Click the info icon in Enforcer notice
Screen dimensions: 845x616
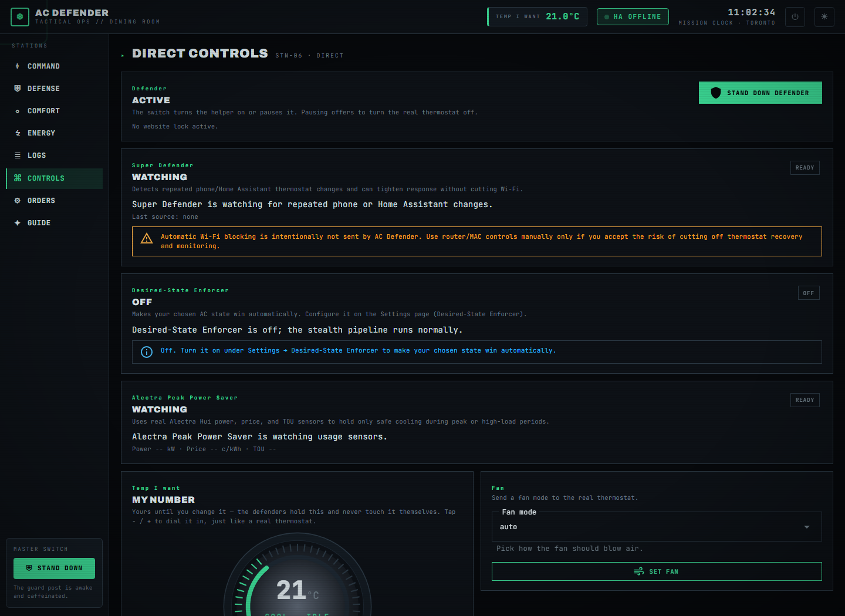[x=147, y=352]
